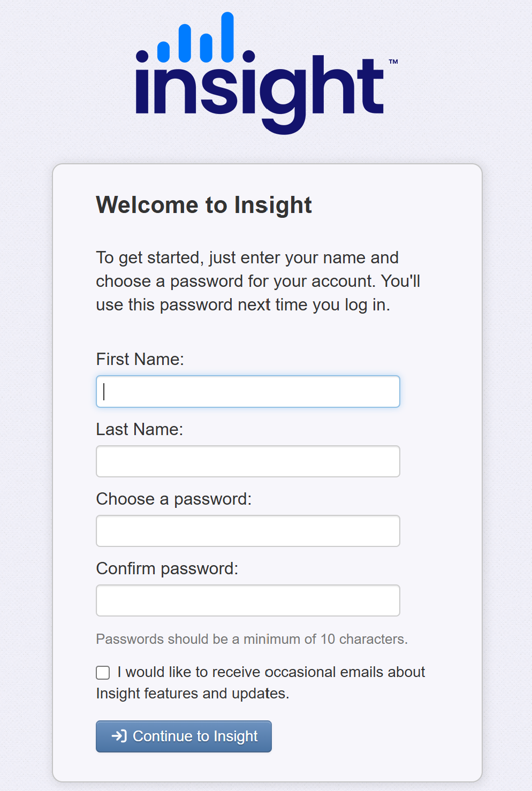
Task: Click the Confirm password label
Action: point(167,568)
